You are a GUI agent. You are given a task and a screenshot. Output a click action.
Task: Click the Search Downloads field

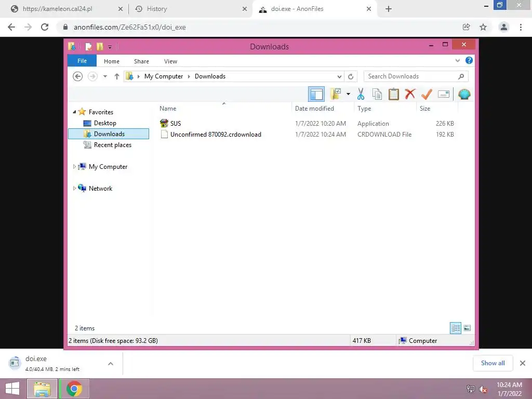tap(416, 76)
